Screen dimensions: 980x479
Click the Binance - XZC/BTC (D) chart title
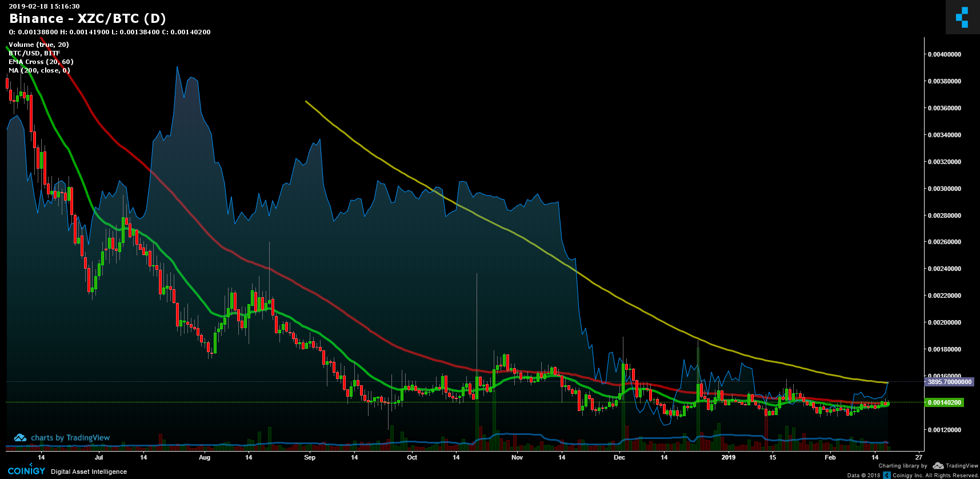coord(87,19)
